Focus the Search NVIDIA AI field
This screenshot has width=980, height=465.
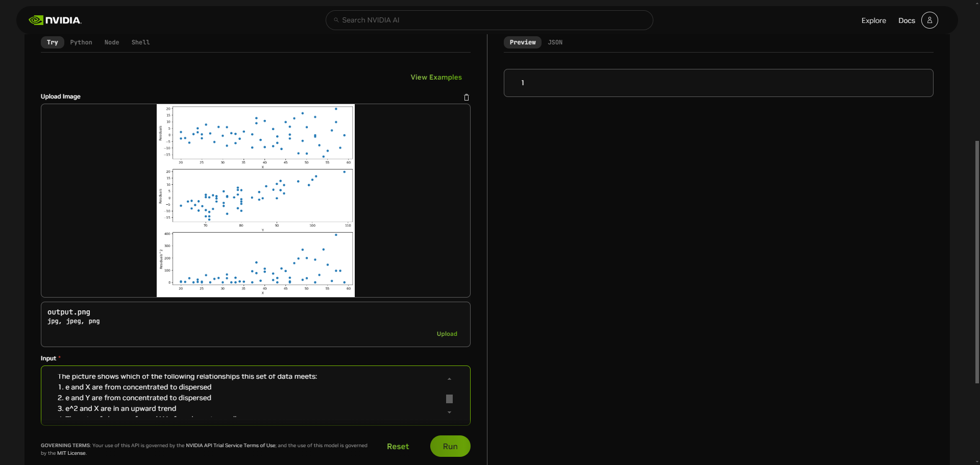[x=489, y=20]
